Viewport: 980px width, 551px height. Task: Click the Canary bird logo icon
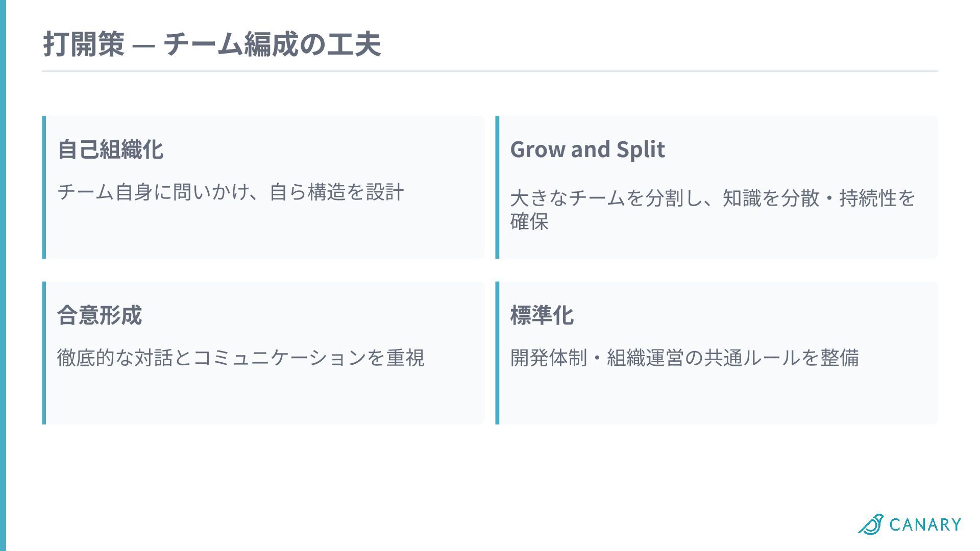pyautogui.click(x=871, y=524)
